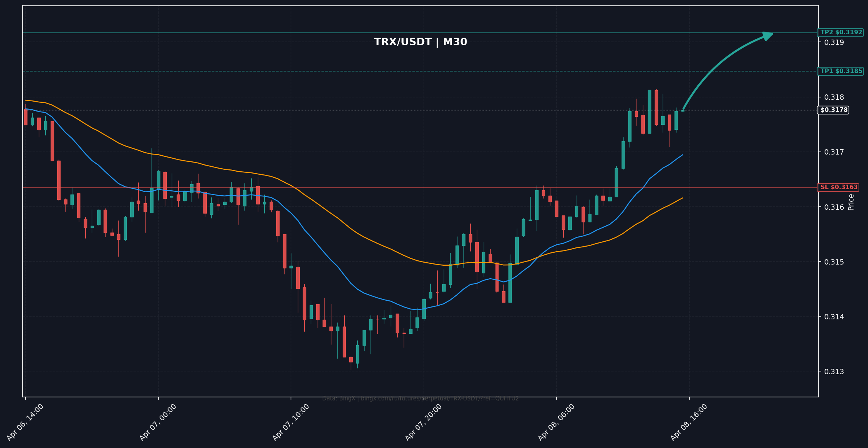
Task: Click the TP1 $0.3185 price label
Action: tap(841, 71)
